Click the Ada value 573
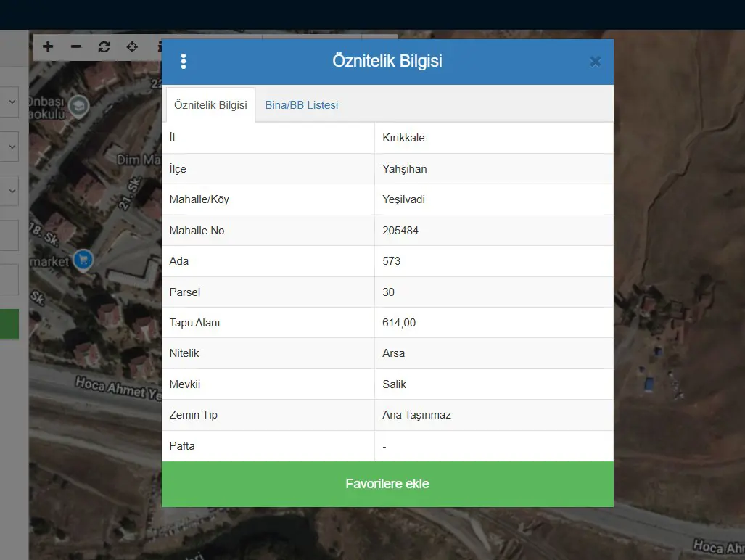Image resolution: width=745 pixels, height=560 pixels. pos(392,260)
